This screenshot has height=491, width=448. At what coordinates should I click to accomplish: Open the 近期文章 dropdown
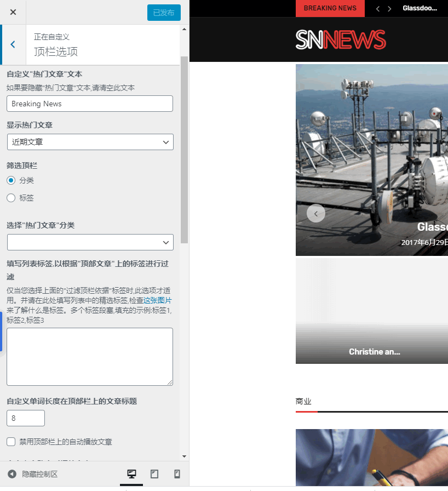pyautogui.click(x=90, y=142)
